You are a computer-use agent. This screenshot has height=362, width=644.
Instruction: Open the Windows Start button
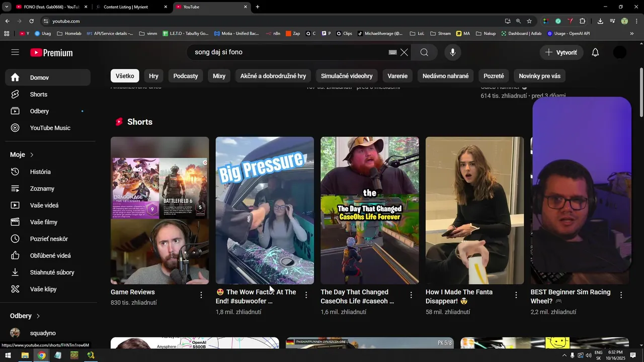(x=8, y=355)
